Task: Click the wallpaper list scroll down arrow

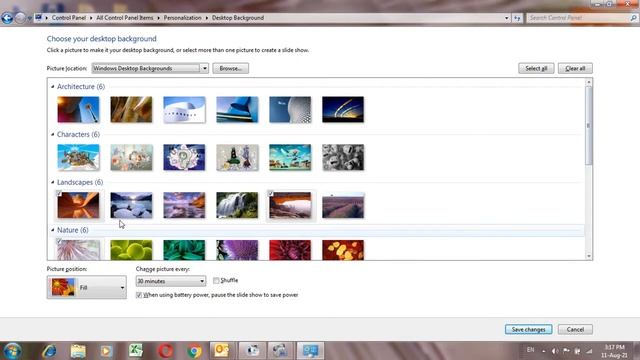Action: point(589,256)
